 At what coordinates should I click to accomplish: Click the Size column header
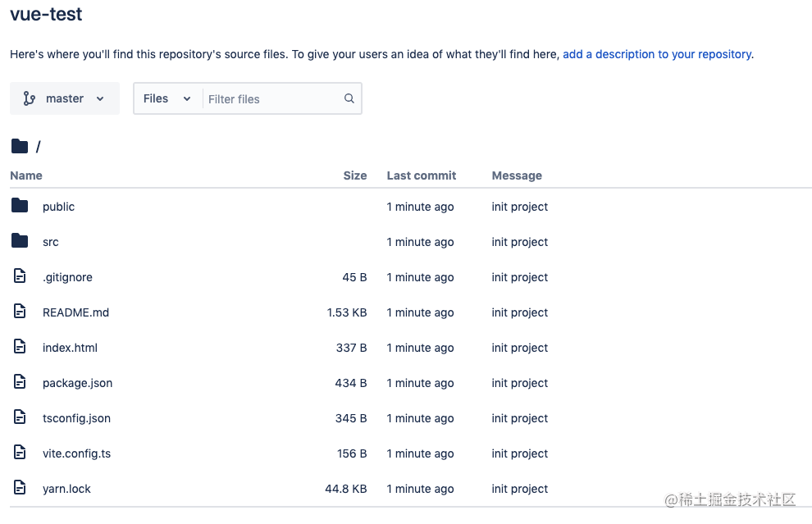tap(354, 175)
